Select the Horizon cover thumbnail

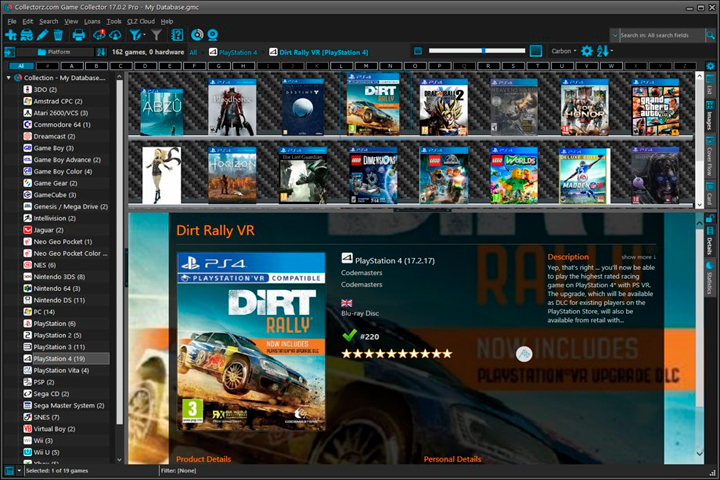pos(232,175)
